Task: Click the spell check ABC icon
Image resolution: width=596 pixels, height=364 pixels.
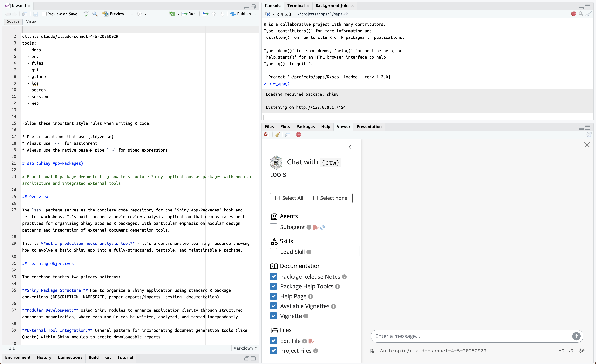Action: [x=86, y=14]
